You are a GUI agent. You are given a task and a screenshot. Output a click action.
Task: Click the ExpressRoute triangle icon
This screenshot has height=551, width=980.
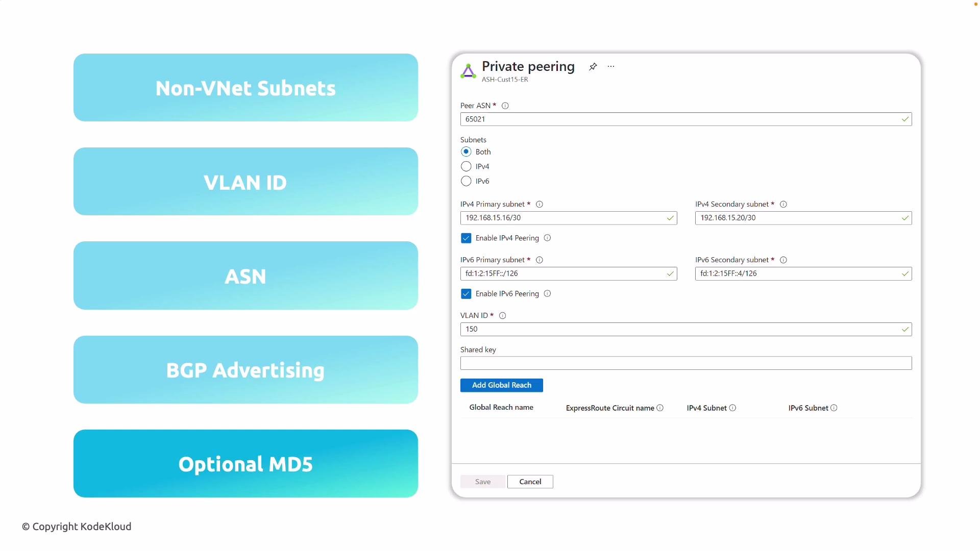(468, 71)
